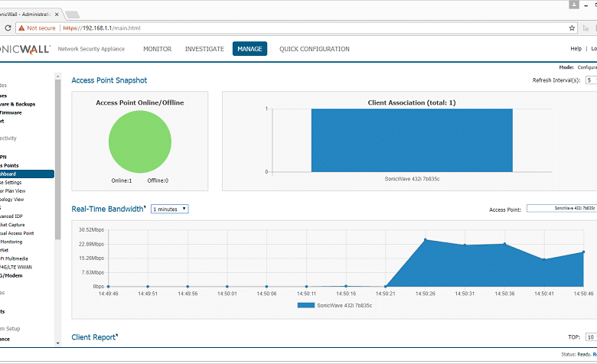Click the bandwidth data point at 14:50:36

click(x=504, y=244)
